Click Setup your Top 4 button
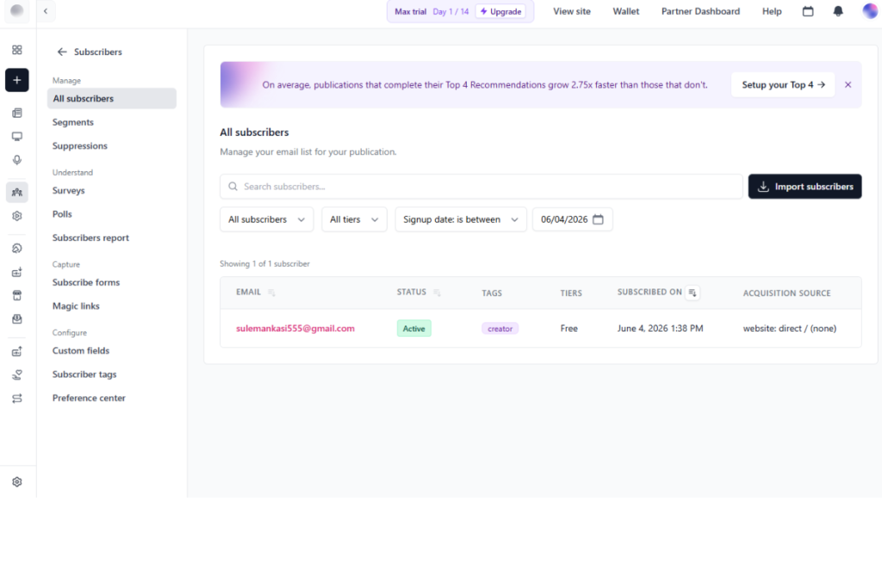 (x=782, y=85)
